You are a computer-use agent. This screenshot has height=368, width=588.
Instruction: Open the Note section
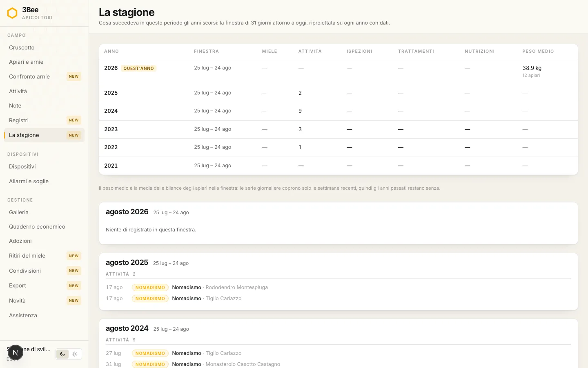pos(44,105)
